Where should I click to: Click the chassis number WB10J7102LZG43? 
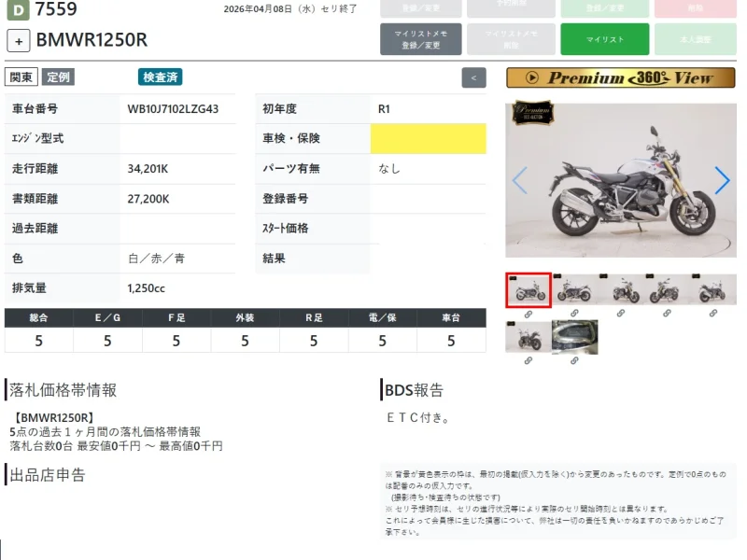click(173, 109)
